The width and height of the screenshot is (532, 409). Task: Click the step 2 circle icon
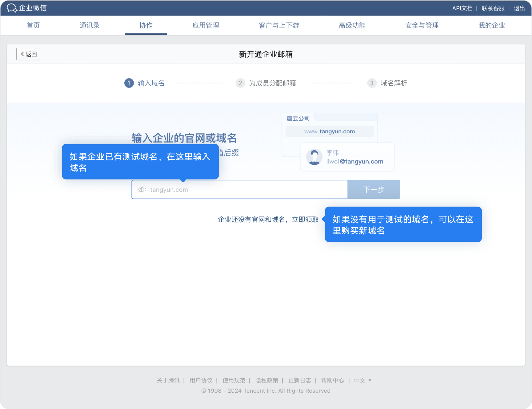pyautogui.click(x=240, y=83)
